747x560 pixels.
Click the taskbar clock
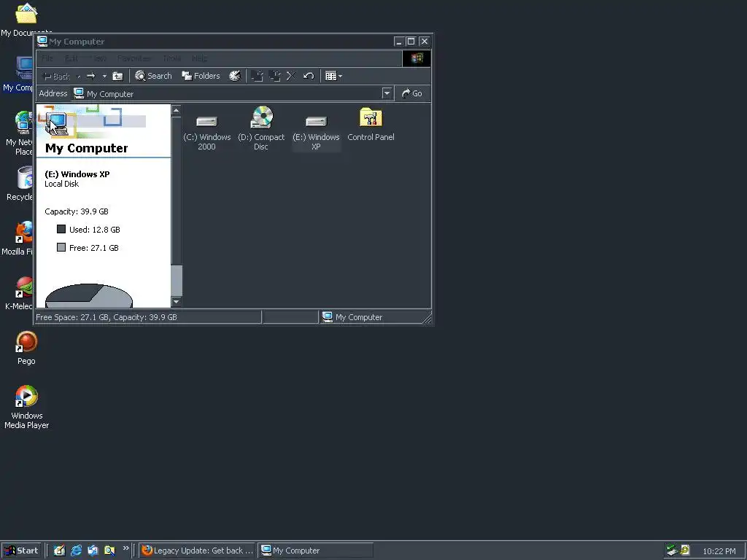coord(719,551)
